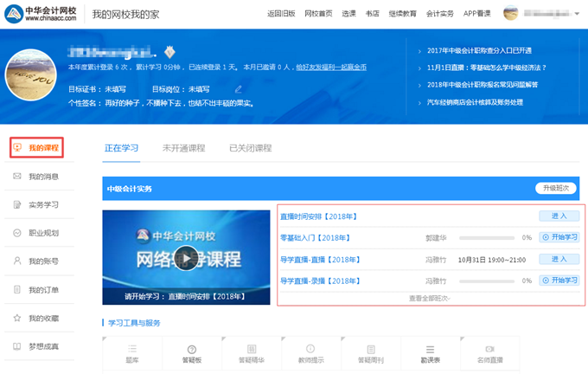Click the 梦想成真 book icon
The height and width of the screenshot is (374, 588).
[x=17, y=346]
